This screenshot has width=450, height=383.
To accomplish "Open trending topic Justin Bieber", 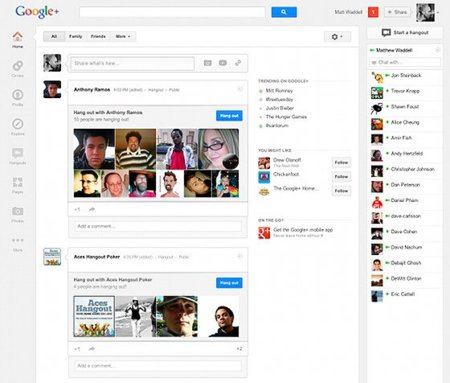I will (279, 108).
